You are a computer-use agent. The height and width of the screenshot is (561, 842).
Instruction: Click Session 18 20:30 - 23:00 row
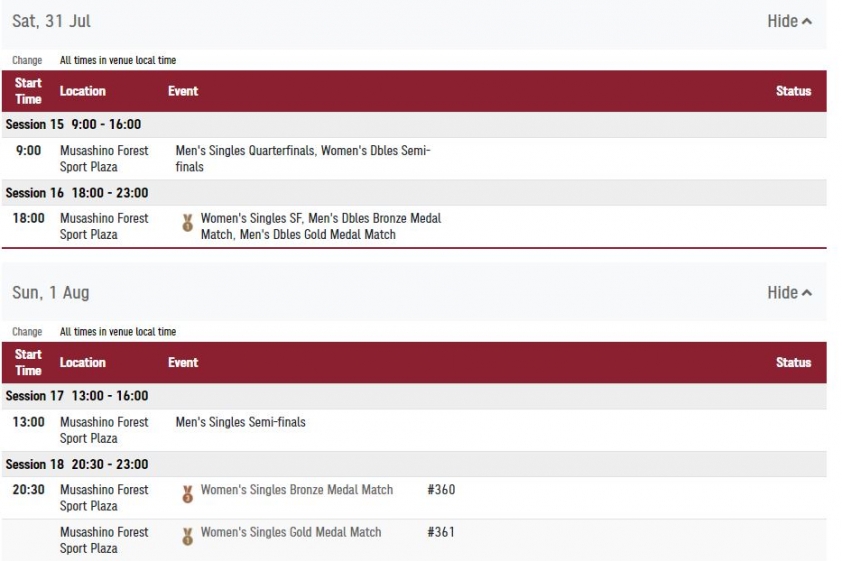pyautogui.click(x=414, y=464)
